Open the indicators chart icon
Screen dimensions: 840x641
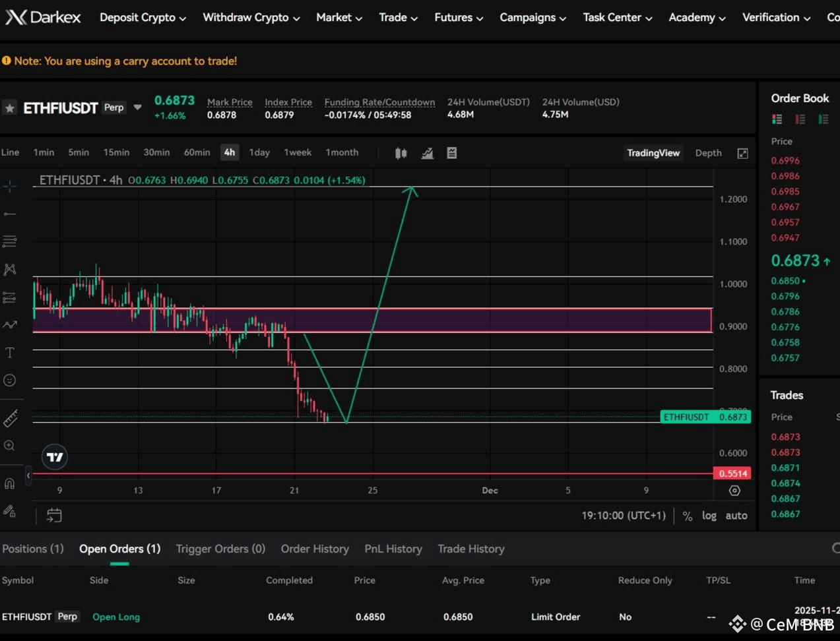point(428,153)
